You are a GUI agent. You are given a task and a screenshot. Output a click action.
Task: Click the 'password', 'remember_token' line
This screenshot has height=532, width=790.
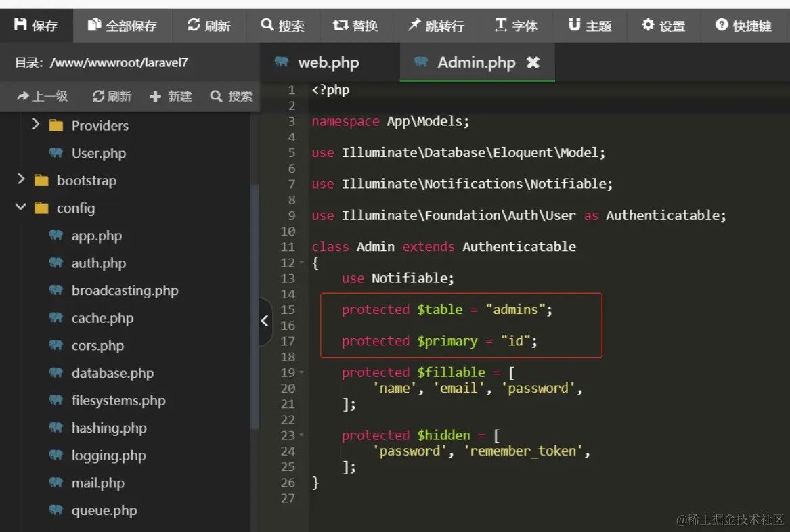click(x=481, y=451)
